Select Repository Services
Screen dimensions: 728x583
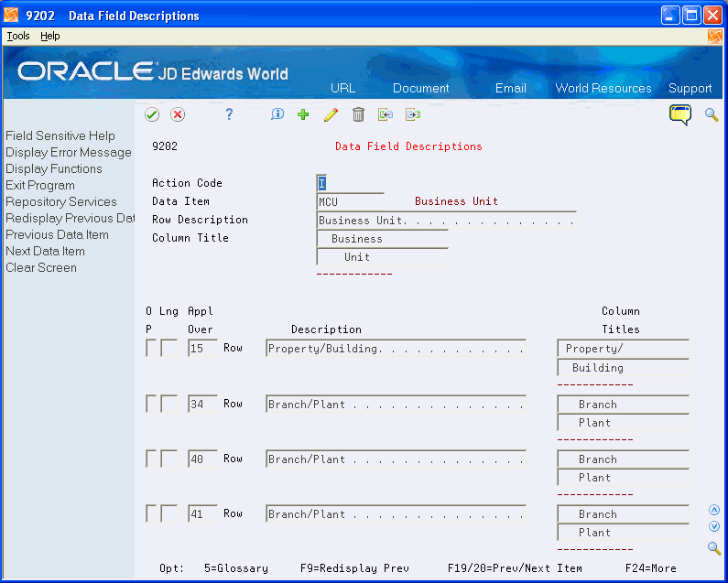(x=60, y=202)
